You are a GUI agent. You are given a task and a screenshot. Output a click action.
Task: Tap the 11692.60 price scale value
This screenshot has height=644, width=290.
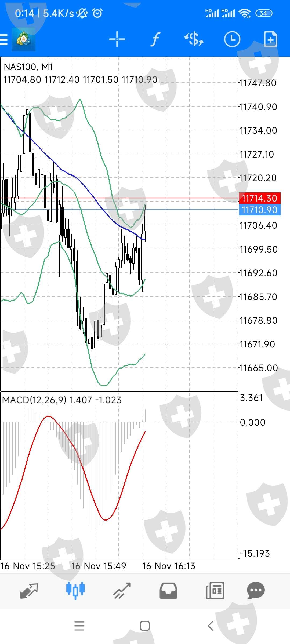(258, 273)
